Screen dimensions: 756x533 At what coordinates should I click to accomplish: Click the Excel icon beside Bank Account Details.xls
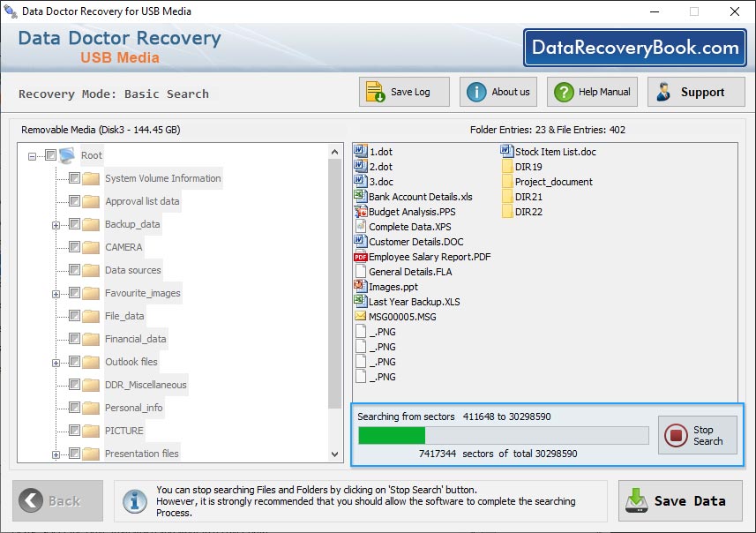click(362, 195)
